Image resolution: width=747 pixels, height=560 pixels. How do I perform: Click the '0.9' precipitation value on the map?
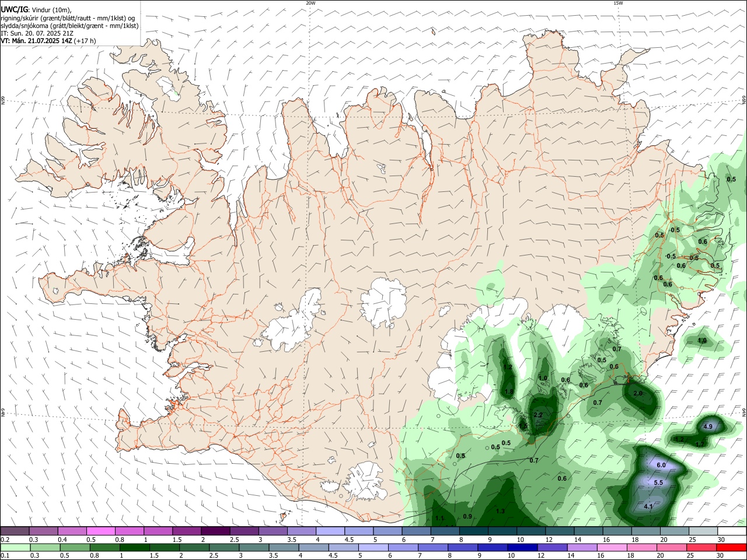(x=467, y=517)
